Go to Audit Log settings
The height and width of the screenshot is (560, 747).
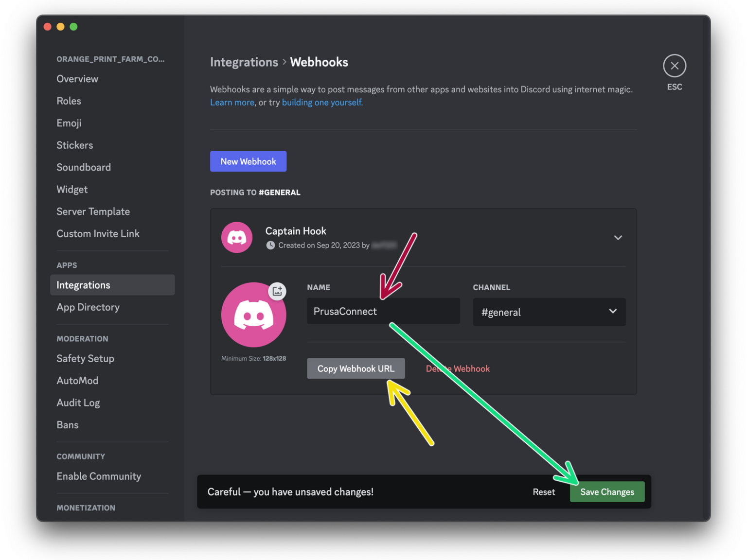(x=78, y=402)
